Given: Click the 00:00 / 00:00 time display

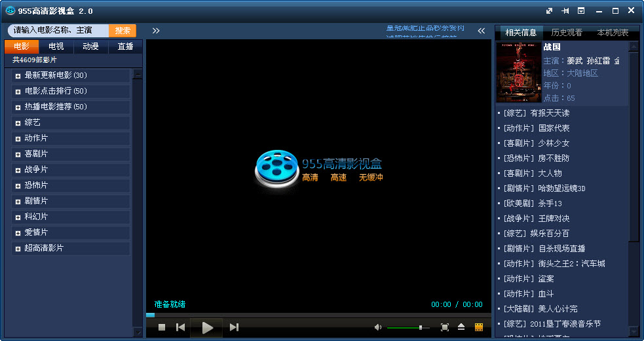Looking at the screenshot, I should [x=457, y=304].
